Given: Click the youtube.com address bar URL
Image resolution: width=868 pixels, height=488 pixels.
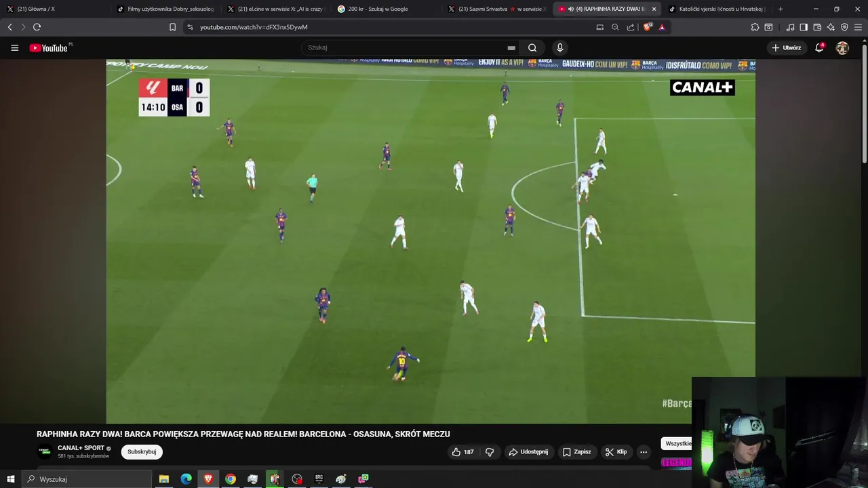Looking at the screenshot, I should click(x=254, y=27).
